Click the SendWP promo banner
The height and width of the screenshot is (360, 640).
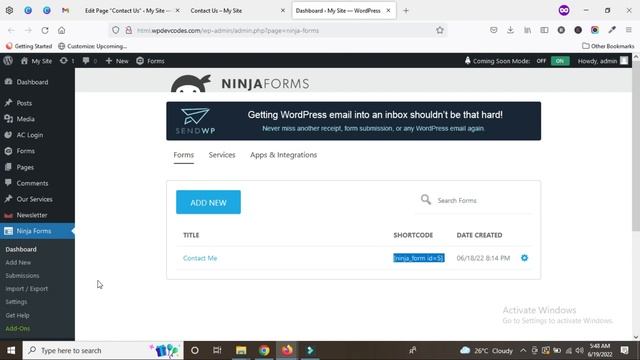(x=353, y=121)
